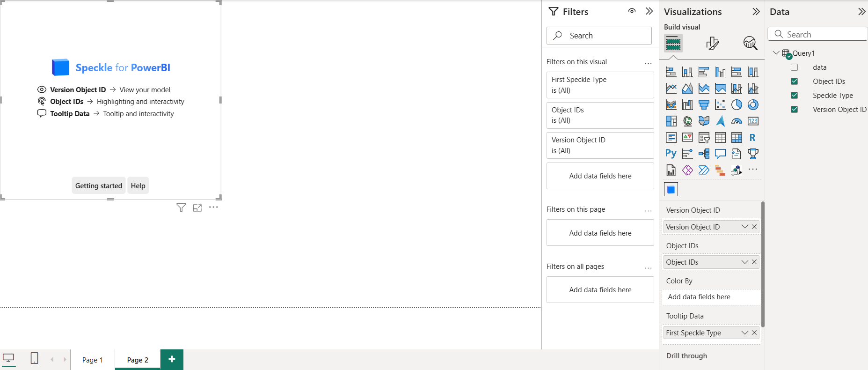This screenshot has height=370, width=868.
Task: Choose the area chart visual
Action: tap(687, 89)
